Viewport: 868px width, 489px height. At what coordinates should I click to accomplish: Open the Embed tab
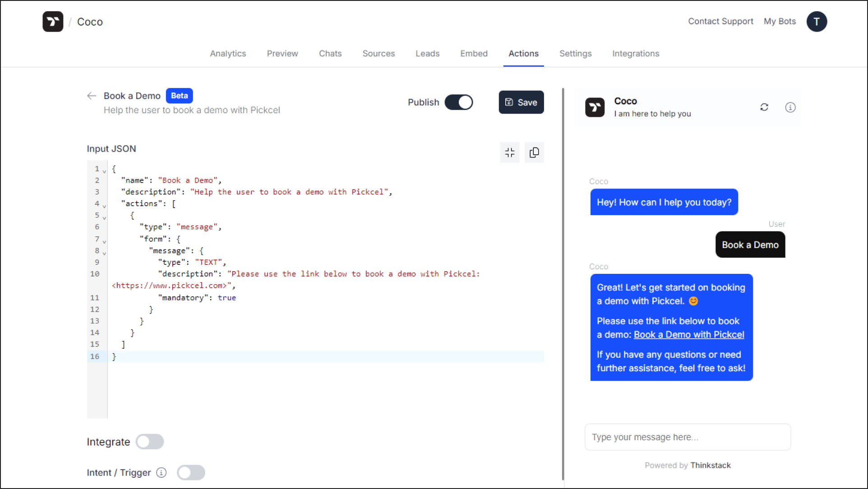point(474,54)
